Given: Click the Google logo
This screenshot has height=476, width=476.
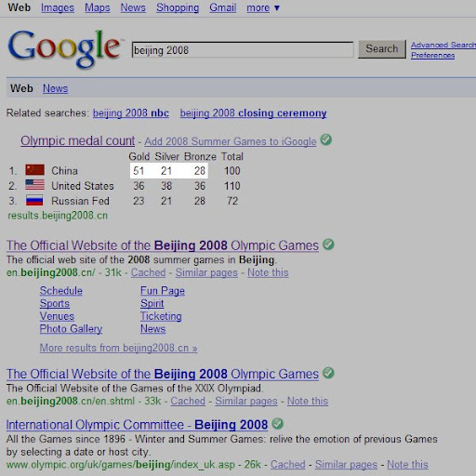Looking at the screenshot, I should pyautogui.click(x=64, y=48).
